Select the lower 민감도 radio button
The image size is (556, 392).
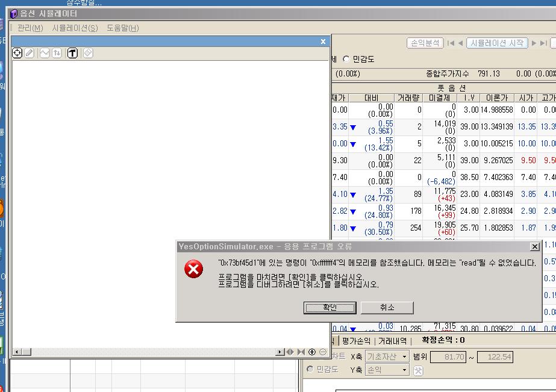coord(310,369)
